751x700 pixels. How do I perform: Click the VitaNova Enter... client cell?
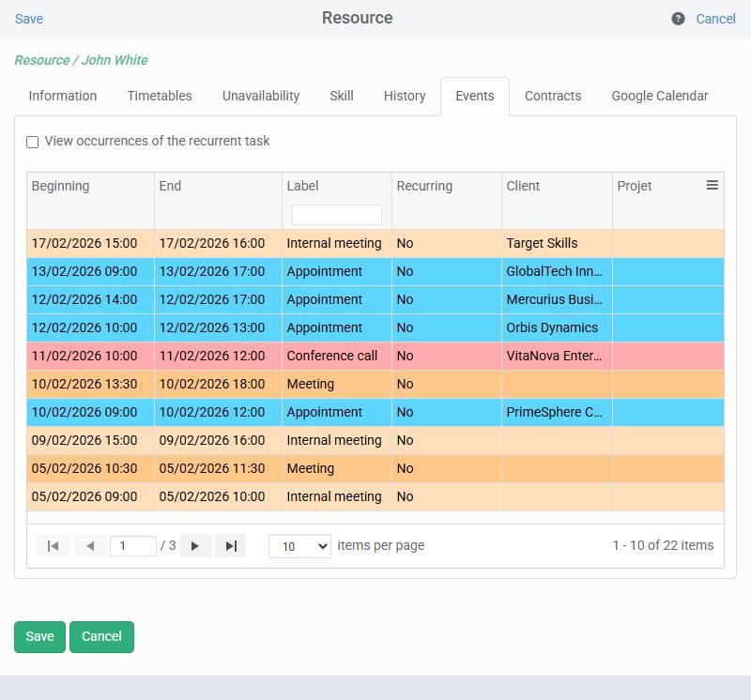[557, 356]
